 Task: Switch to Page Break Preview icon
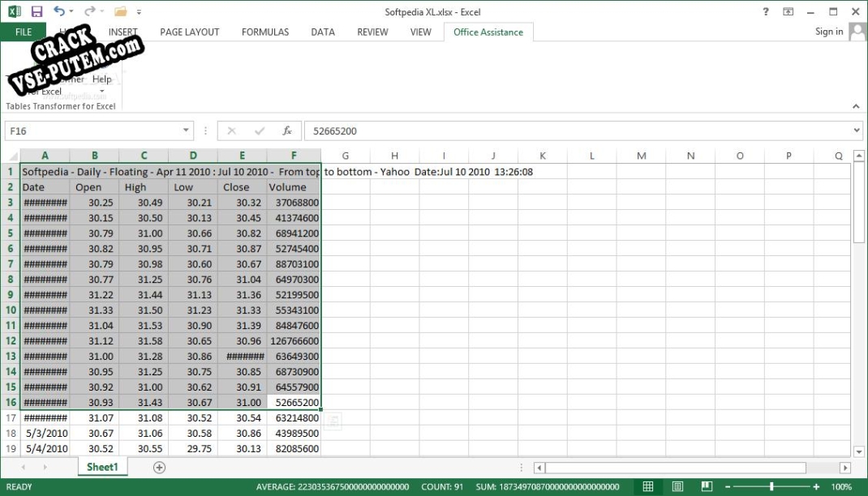[x=707, y=486]
